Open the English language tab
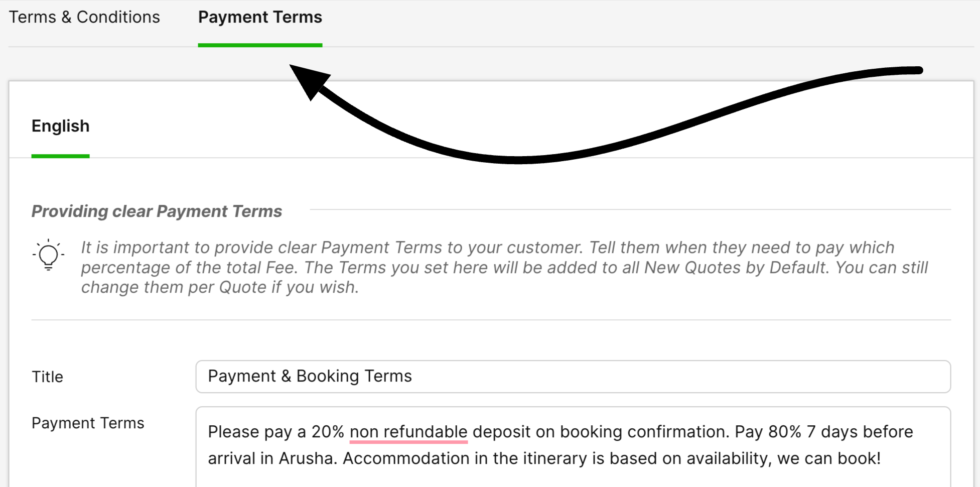Screen dimensions: 980x487 click(60, 126)
